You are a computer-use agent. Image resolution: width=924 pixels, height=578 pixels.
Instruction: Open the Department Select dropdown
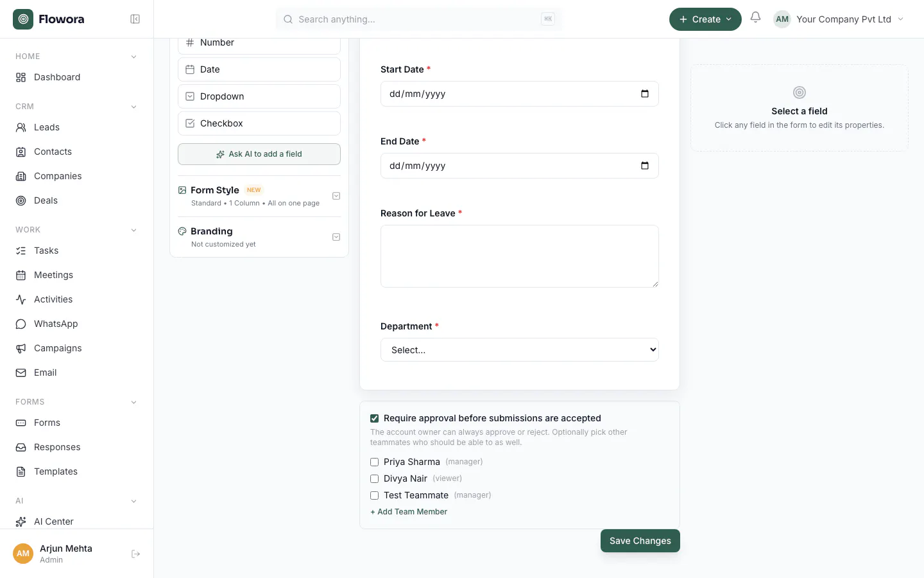(520, 350)
